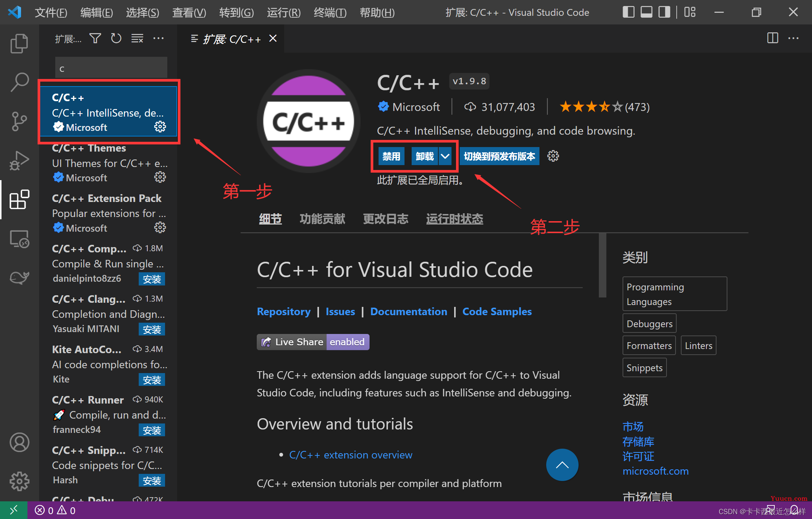Open manage gear beside pre-release button
The width and height of the screenshot is (812, 519).
pos(553,156)
